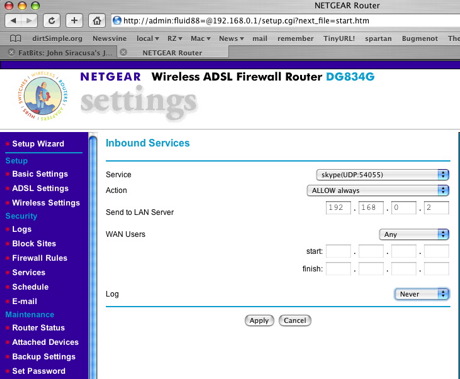Open the Newsvine bookmark
This screenshot has height=379, width=460.
pyautogui.click(x=109, y=38)
